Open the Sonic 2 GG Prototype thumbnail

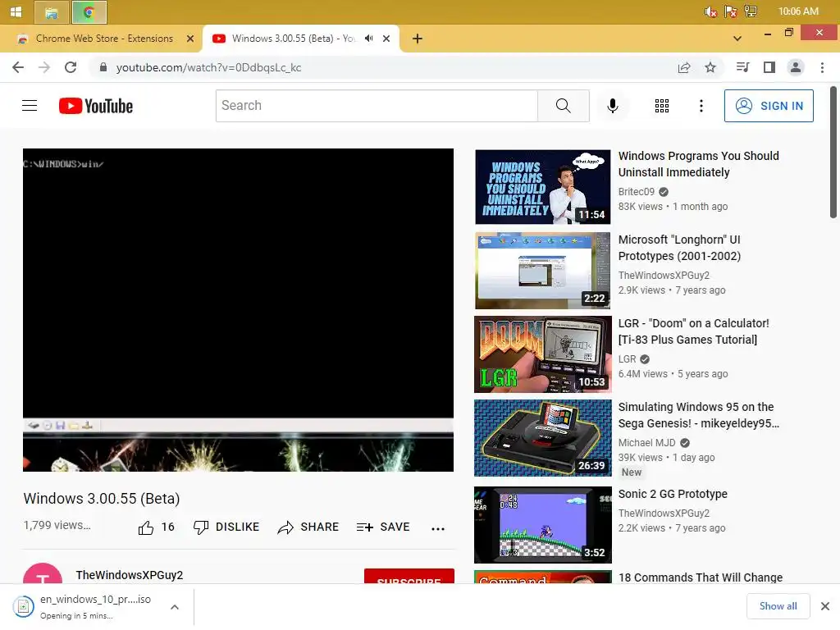tap(543, 525)
